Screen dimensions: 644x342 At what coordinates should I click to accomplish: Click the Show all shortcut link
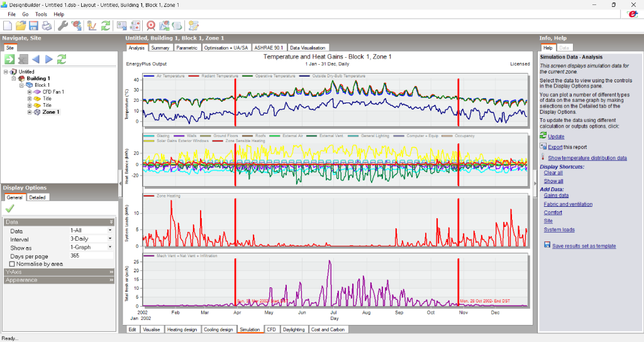553,181
